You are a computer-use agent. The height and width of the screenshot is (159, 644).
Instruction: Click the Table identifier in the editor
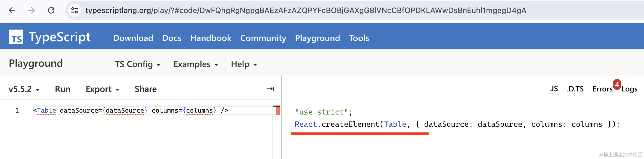pyautogui.click(x=47, y=110)
